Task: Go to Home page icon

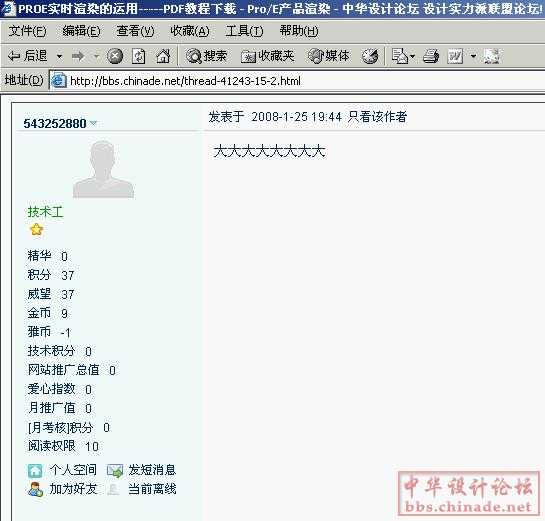Action: pyautogui.click(x=163, y=56)
